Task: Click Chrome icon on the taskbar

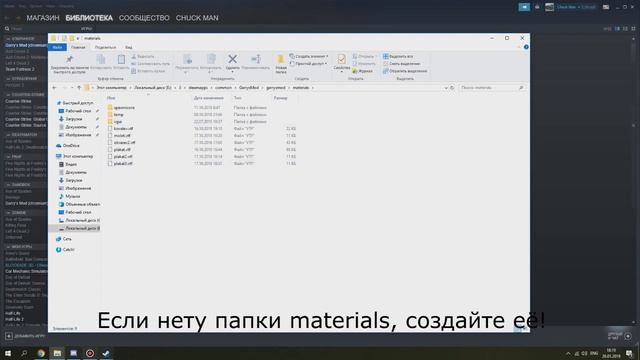Action: click(x=41, y=353)
